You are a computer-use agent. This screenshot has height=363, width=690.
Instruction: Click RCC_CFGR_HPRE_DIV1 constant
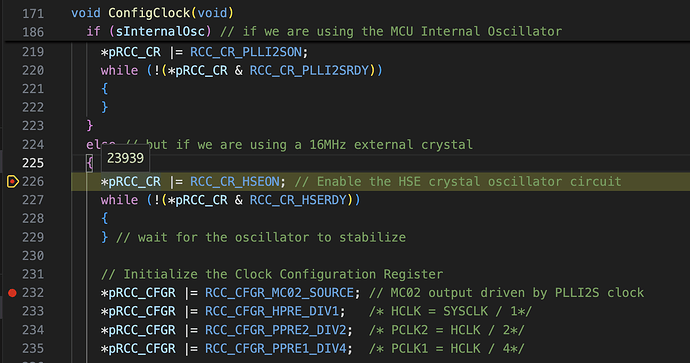point(272,311)
